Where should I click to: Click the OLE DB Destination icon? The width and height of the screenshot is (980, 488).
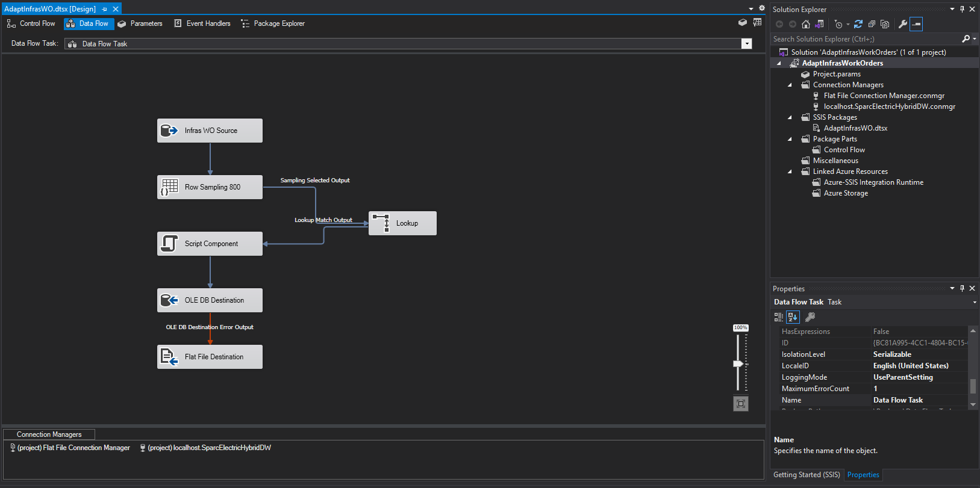(169, 300)
